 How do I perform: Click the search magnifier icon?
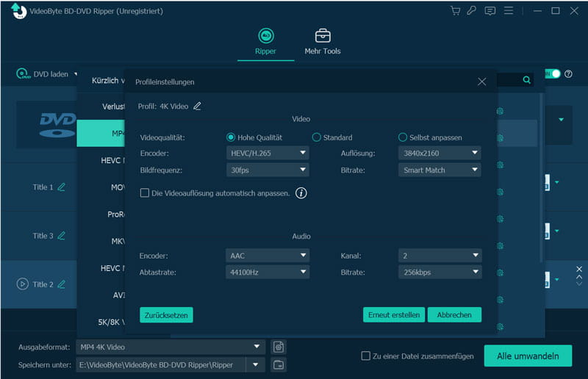pyautogui.click(x=526, y=80)
